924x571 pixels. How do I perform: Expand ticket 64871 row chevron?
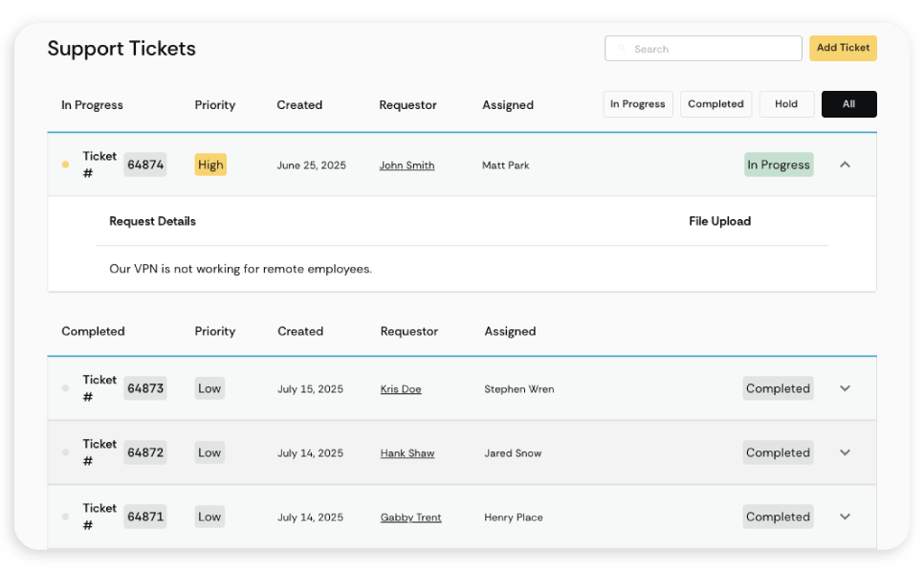[x=845, y=516]
